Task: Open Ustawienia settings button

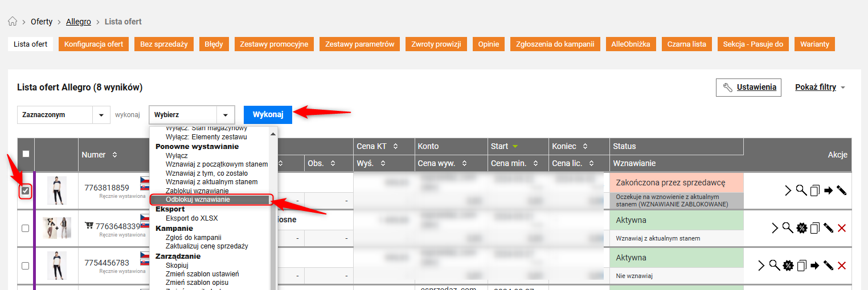Action: point(749,87)
